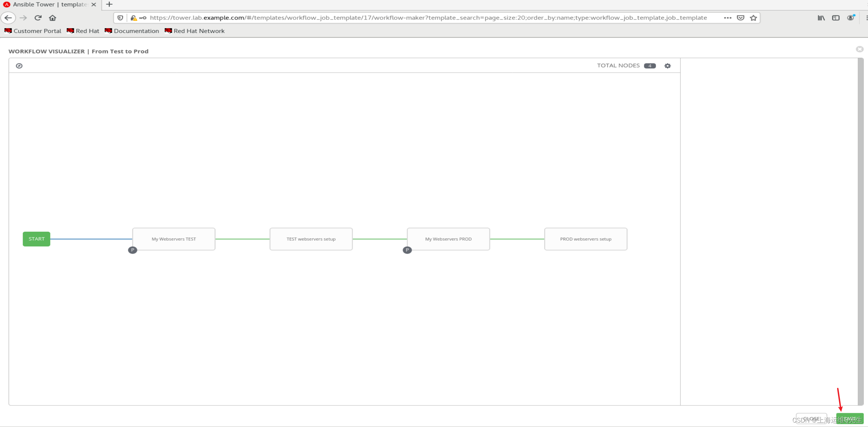
Task: Open the Documentation bookmark
Action: pos(132,31)
